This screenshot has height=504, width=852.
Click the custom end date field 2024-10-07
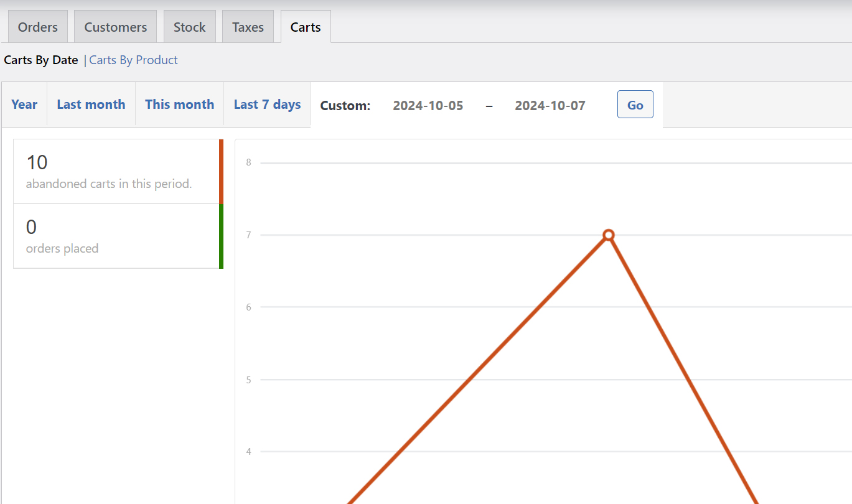pos(550,105)
